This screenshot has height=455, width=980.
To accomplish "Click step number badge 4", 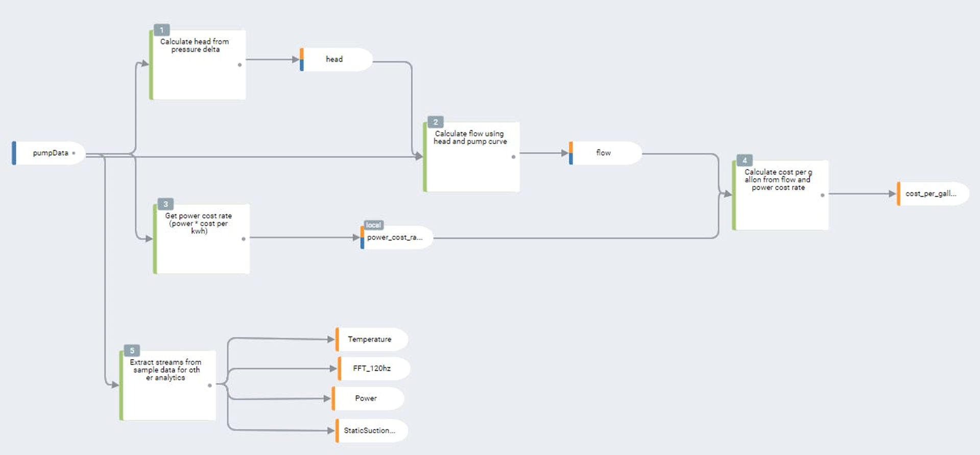I will pyautogui.click(x=745, y=160).
